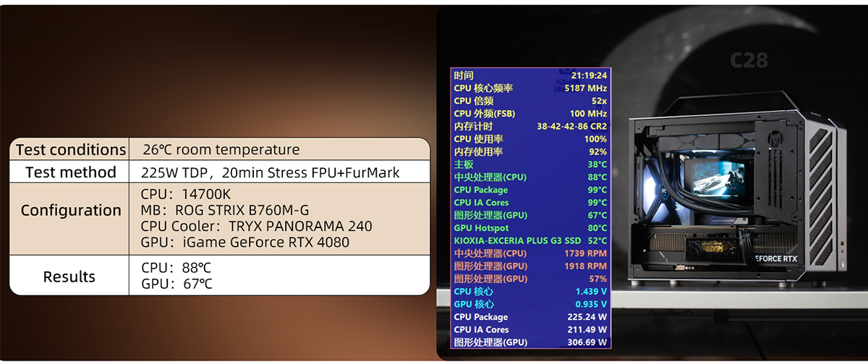Click the time value 21:19:24
Image resolution: width=868 pixels, height=362 pixels.
tap(589, 75)
